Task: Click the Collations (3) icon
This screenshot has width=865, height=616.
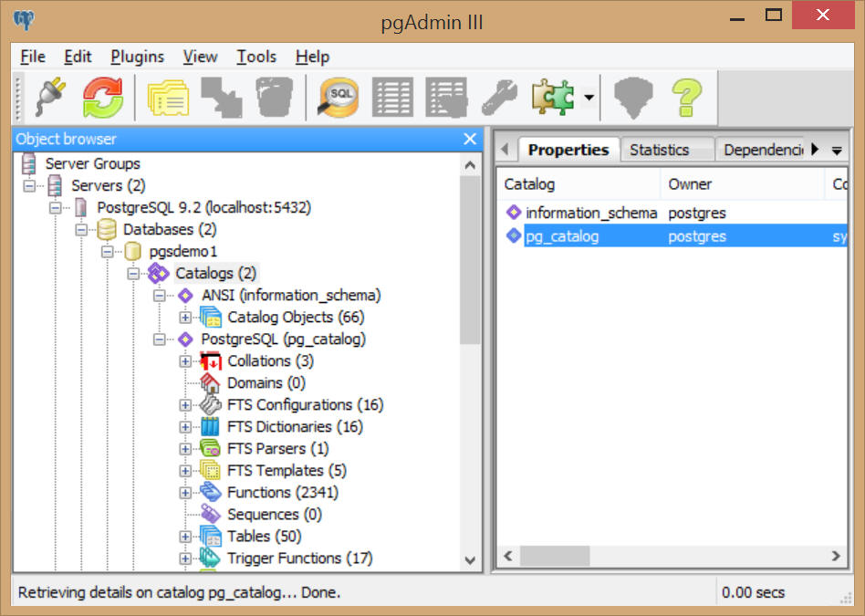Action: tap(211, 361)
